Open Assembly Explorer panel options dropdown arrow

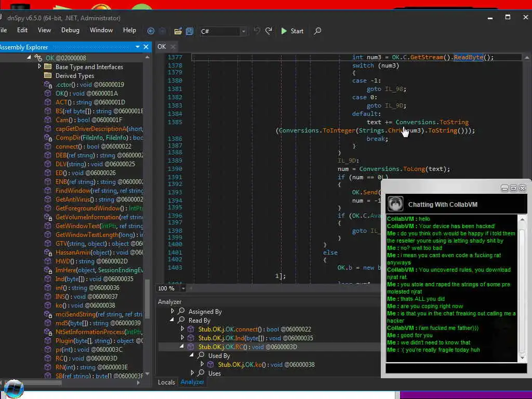pyautogui.click(x=137, y=47)
